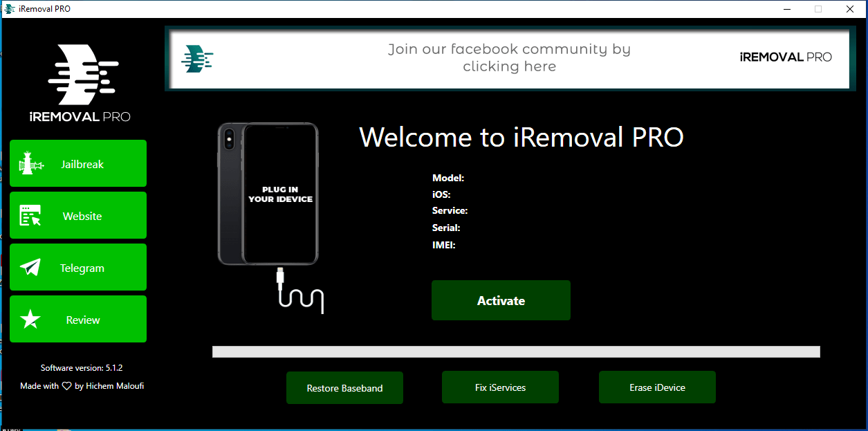The image size is (868, 431).
Task: Select the Jailbreak chess-piece icon
Action: pos(30,163)
